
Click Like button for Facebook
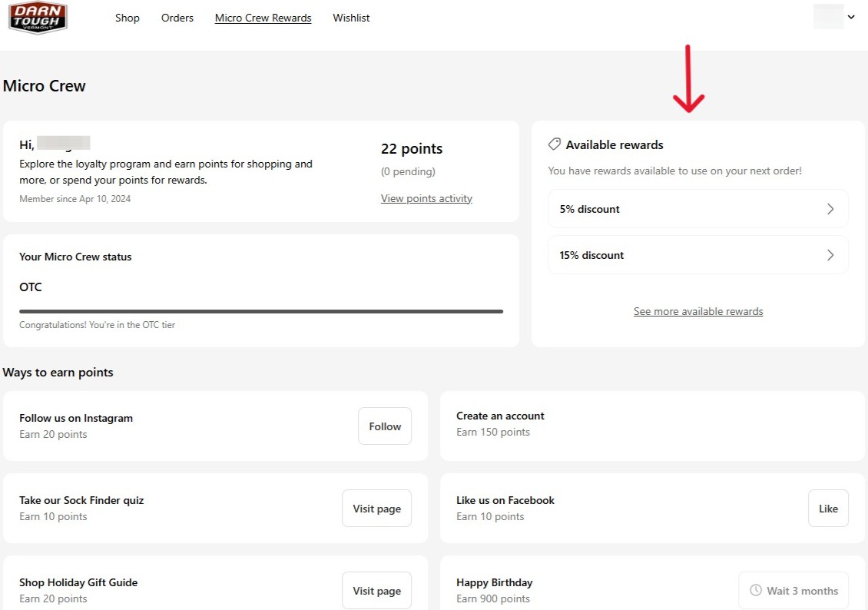click(828, 508)
